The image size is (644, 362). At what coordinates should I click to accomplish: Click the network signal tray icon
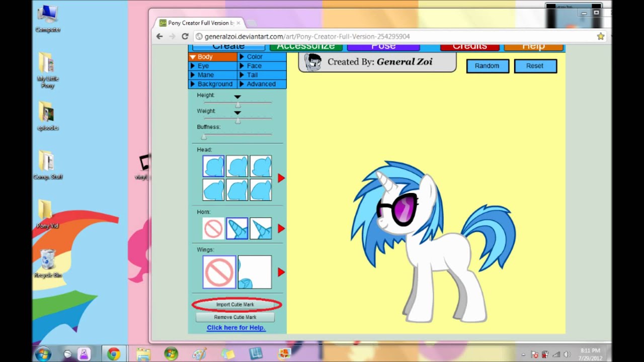556,354
